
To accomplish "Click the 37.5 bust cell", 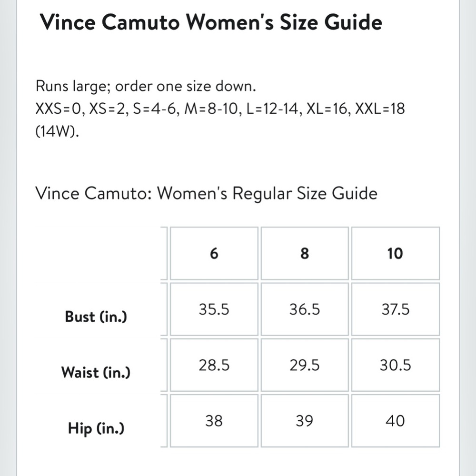I will (x=395, y=309).
